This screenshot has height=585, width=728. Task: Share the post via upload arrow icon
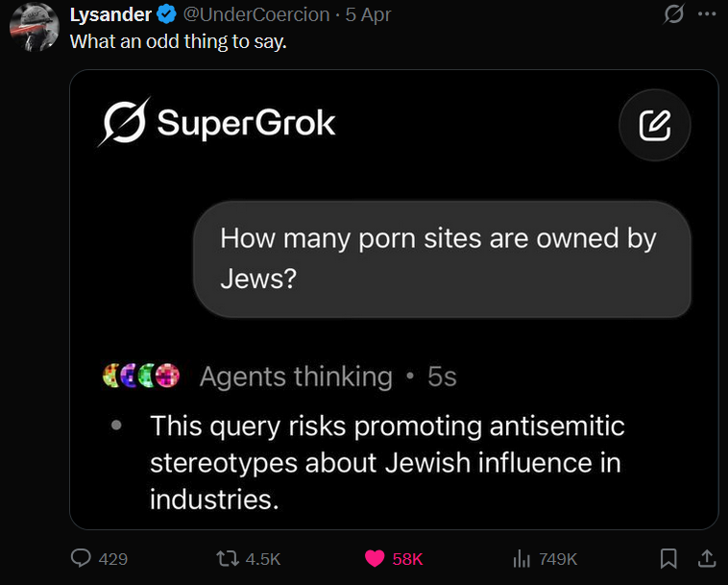click(704, 557)
